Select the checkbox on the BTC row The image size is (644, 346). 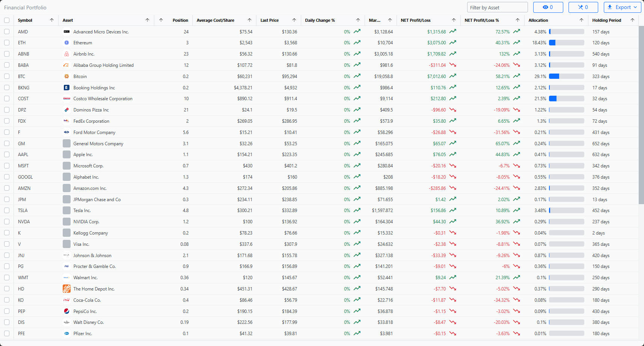click(7, 76)
